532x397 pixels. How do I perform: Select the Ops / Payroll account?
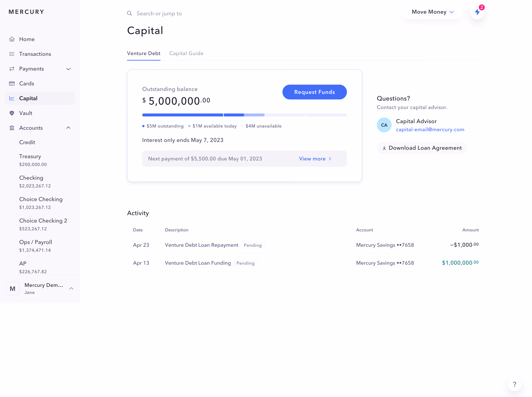click(35, 246)
